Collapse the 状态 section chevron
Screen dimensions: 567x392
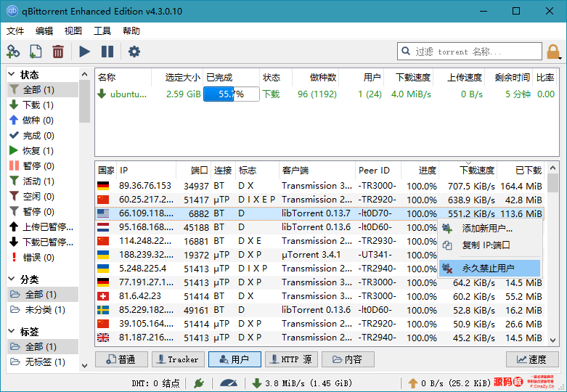click(x=12, y=75)
